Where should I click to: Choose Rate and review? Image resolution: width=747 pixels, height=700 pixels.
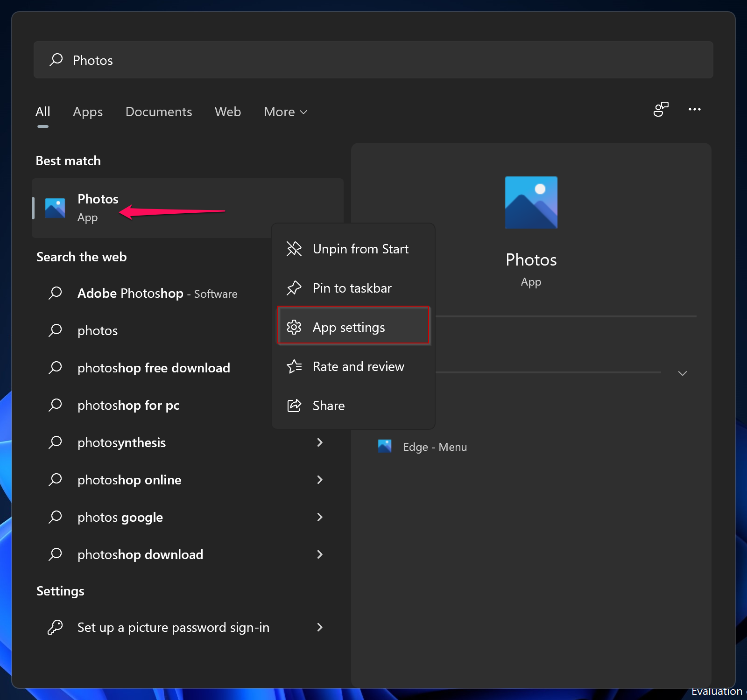(x=353, y=366)
